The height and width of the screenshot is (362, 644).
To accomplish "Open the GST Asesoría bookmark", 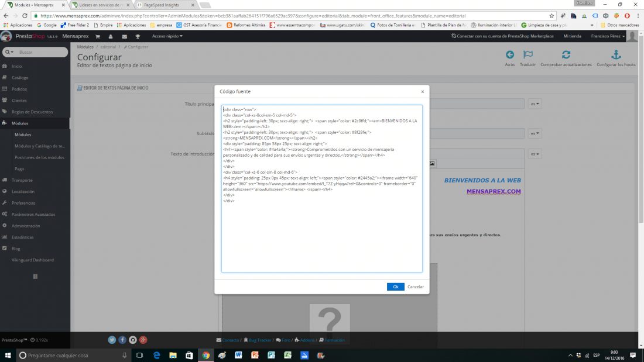I will tap(200, 25).
